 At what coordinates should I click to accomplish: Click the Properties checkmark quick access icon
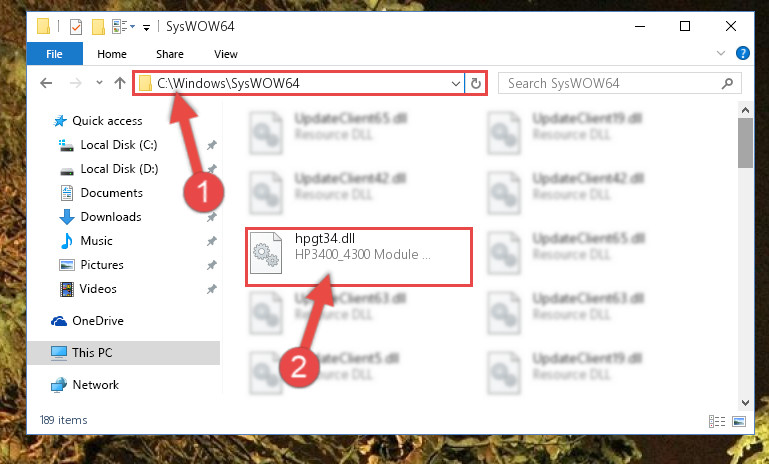click(x=76, y=26)
